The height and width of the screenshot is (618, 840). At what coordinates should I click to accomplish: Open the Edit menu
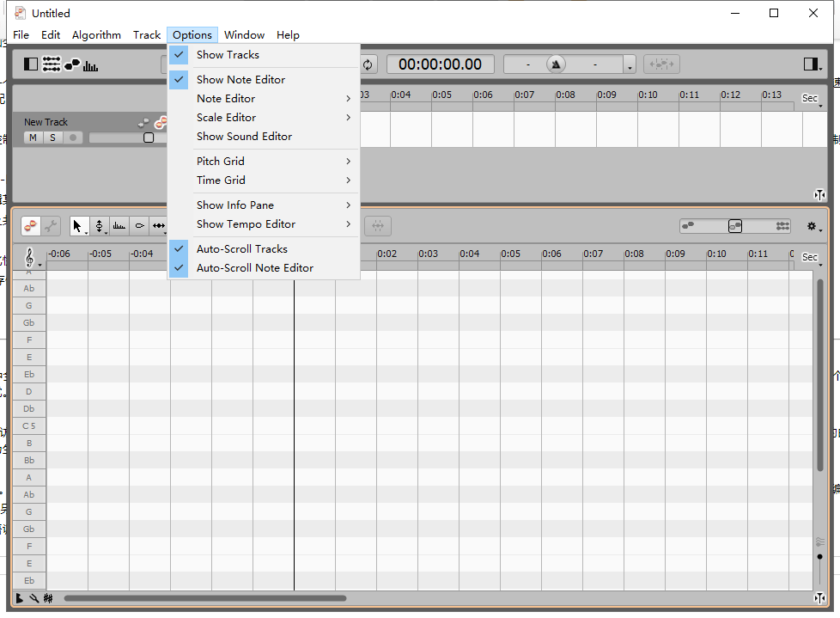51,35
